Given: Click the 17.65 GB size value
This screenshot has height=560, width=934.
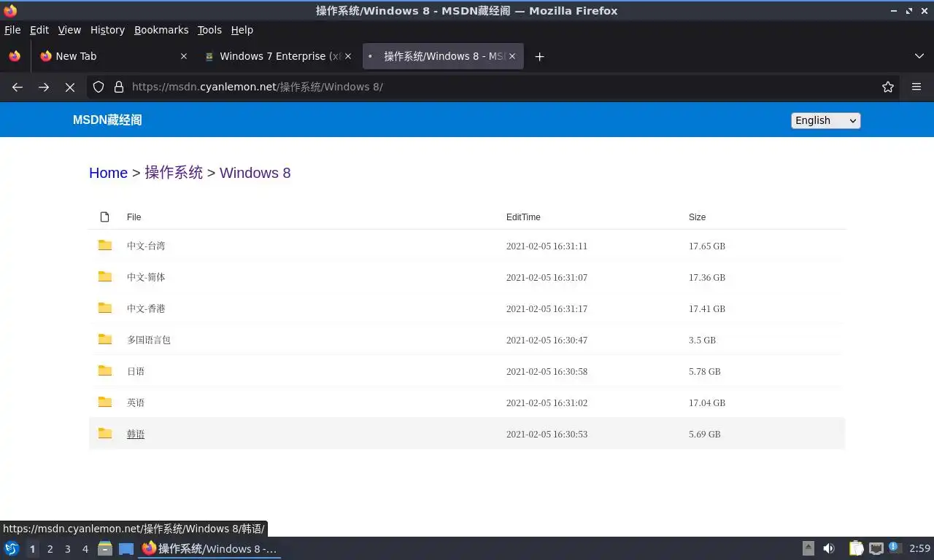Looking at the screenshot, I should (707, 246).
